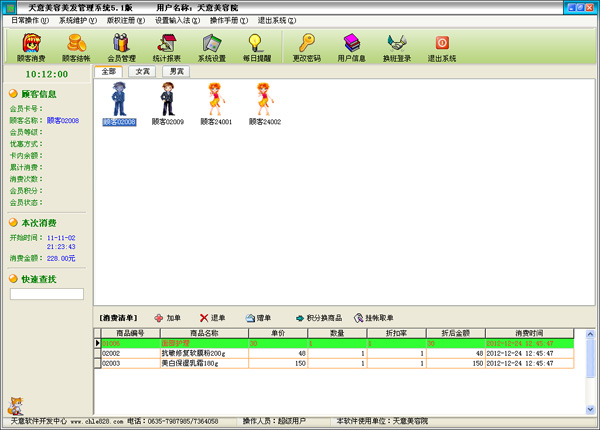Image resolution: width=600 pixels, height=430 pixels.
Task: Click the 退单 button
Action: tap(211, 317)
